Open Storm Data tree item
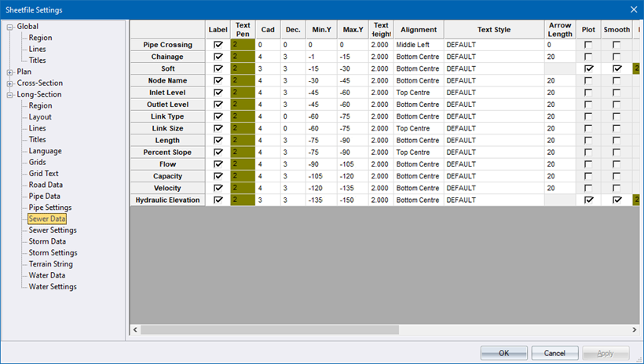This screenshot has width=644, height=364. 48,241
